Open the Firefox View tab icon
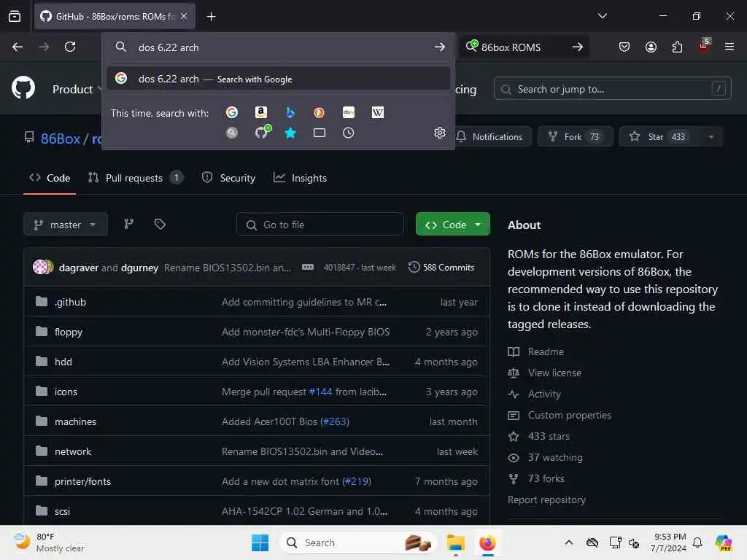The image size is (747, 560). pos(15,16)
